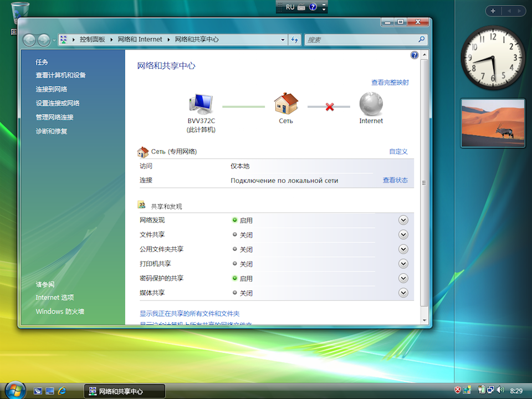Open 查看计算机和设备 task
Image resolution: width=532 pixels, height=399 pixels.
(61, 75)
